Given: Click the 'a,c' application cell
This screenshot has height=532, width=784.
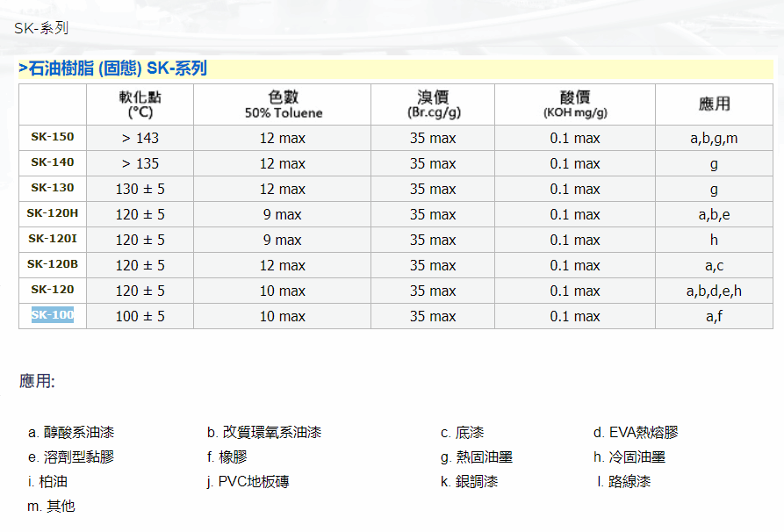Looking at the screenshot, I should (714, 266).
